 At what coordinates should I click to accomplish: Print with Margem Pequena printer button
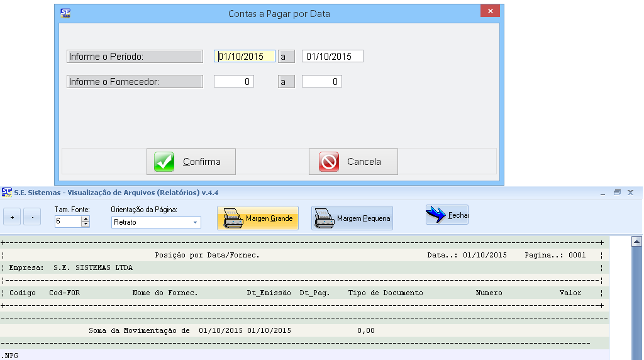coord(352,218)
